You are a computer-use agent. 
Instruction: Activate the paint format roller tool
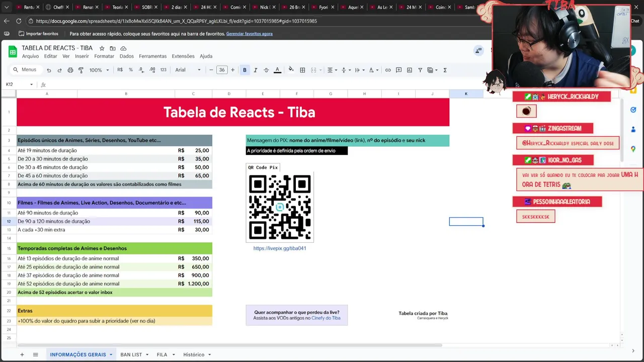coord(81,70)
